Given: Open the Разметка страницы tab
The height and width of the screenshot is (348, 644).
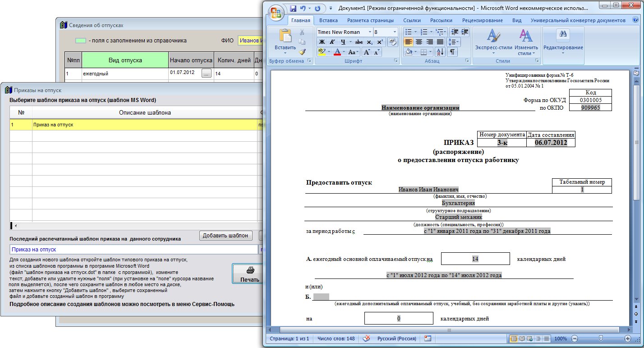Looking at the screenshot, I should [370, 20].
